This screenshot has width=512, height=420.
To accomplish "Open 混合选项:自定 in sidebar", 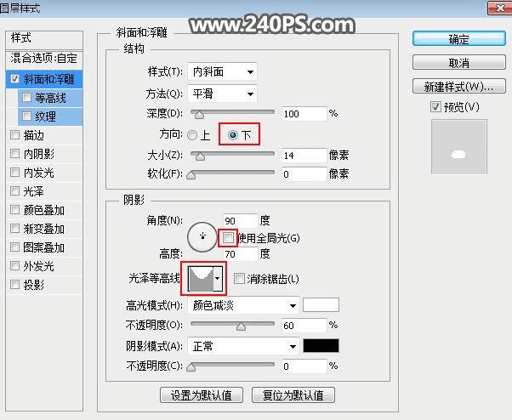I will pyautogui.click(x=44, y=59).
